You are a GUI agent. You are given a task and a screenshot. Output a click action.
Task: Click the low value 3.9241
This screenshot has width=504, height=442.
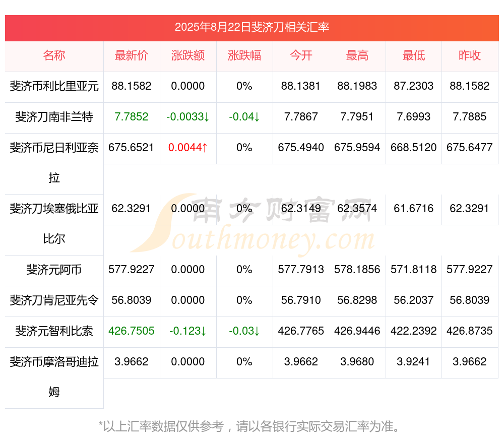(x=414, y=362)
